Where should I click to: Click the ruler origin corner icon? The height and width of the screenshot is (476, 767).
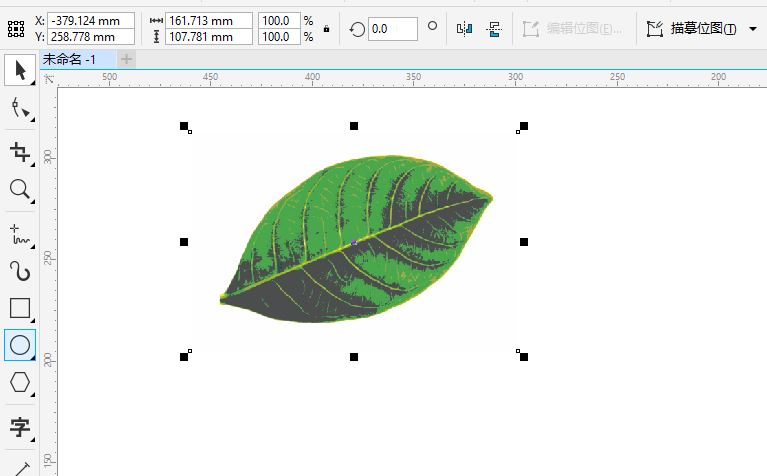49,78
